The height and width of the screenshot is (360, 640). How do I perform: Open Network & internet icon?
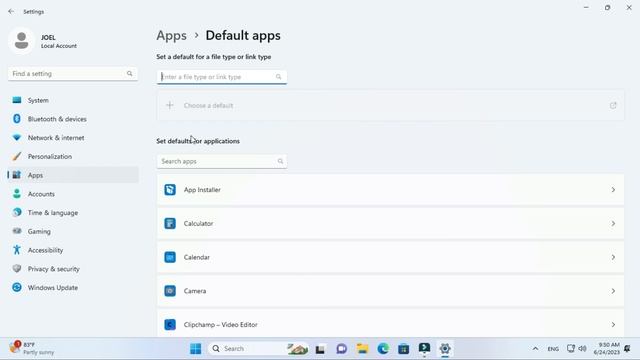click(x=17, y=138)
